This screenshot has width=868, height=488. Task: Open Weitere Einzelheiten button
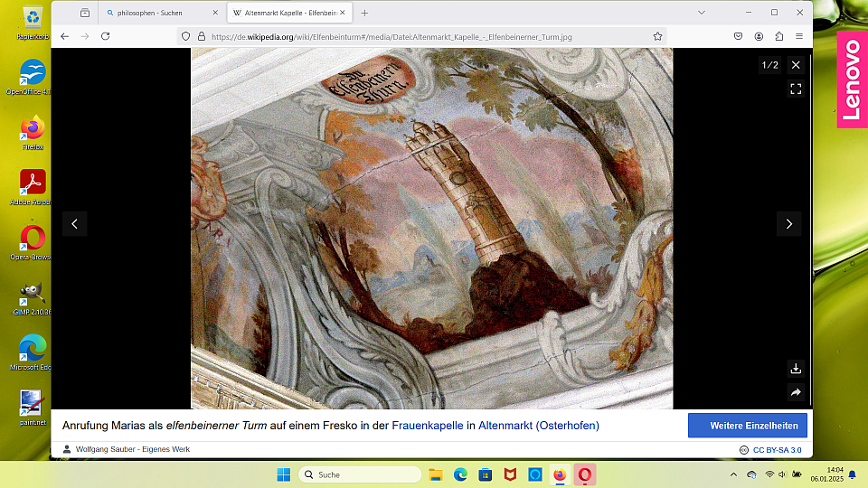click(748, 426)
